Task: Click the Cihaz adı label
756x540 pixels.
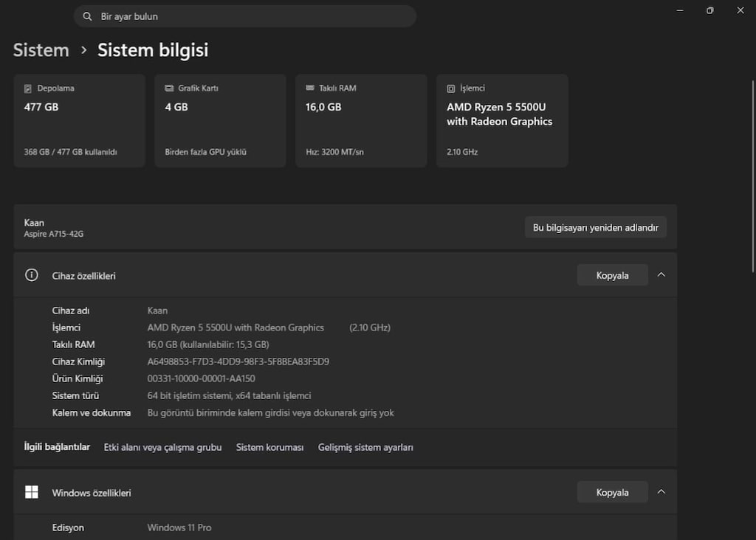Action: pyautogui.click(x=70, y=311)
